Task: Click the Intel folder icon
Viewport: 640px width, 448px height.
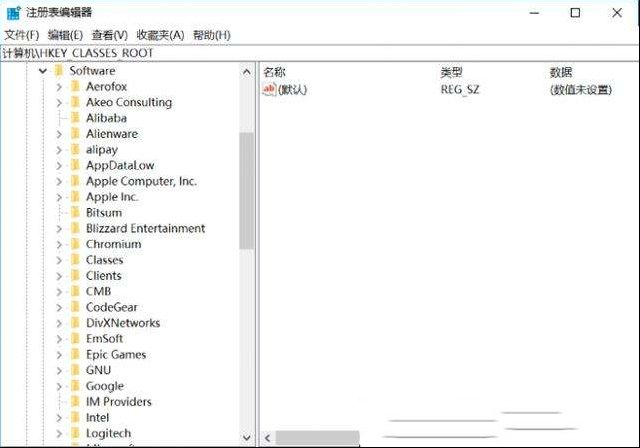Action: (75, 417)
